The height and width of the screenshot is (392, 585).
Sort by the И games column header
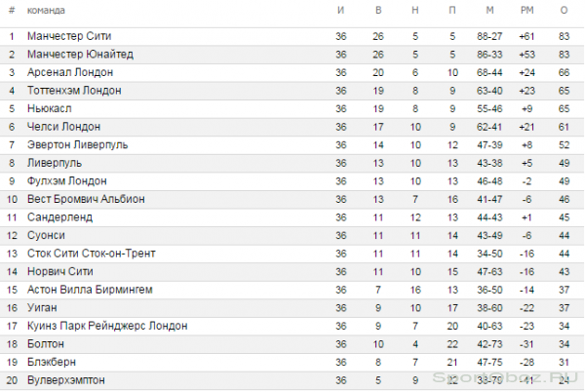340,11
